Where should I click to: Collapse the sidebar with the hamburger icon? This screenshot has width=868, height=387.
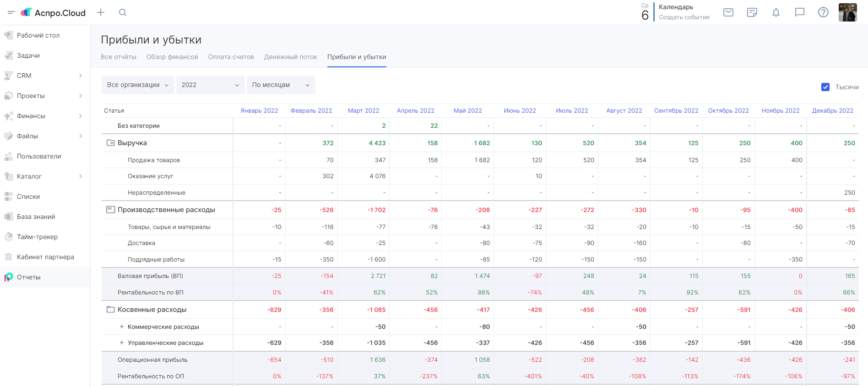pos(11,12)
